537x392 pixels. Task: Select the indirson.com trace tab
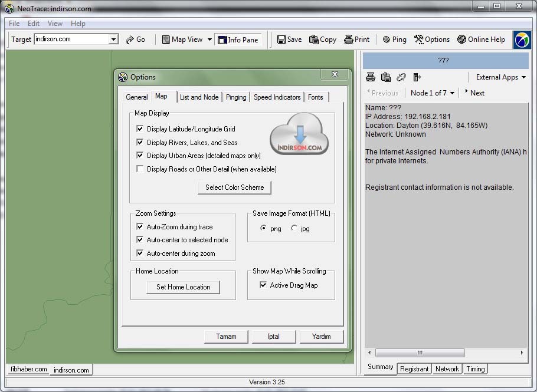(71, 370)
